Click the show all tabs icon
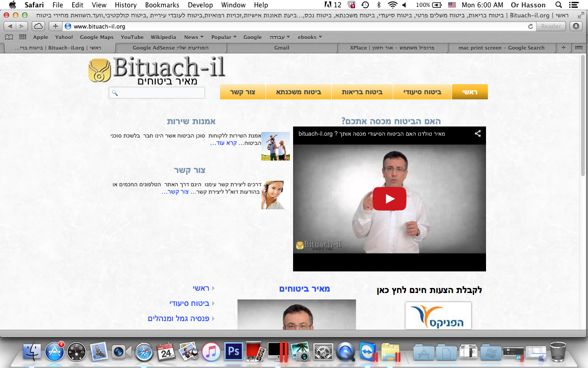Screen dimensions: 588x368 click(578, 48)
